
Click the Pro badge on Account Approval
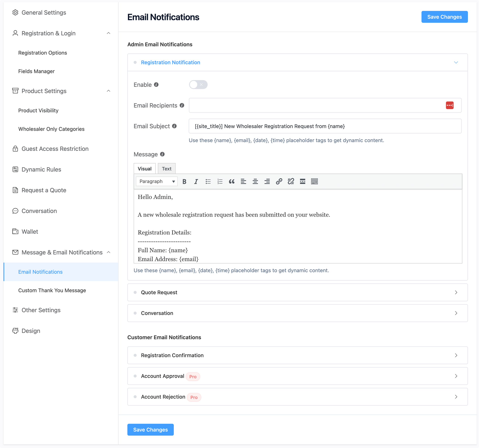pos(193,377)
